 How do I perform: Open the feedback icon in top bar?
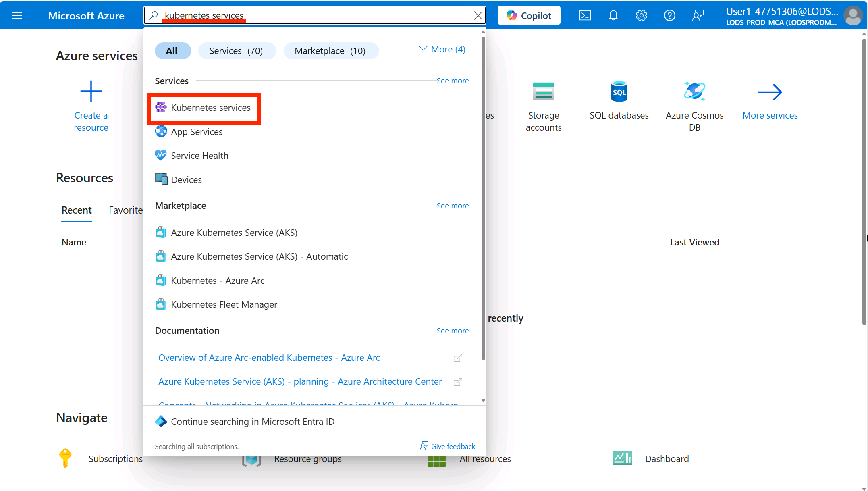pyautogui.click(x=698, y=15)
